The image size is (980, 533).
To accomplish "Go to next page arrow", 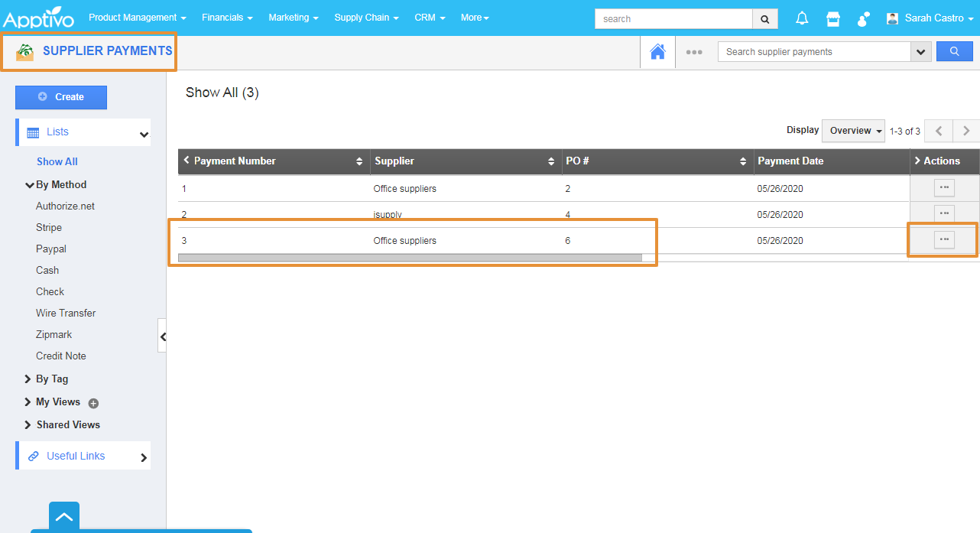I will 966,131.
